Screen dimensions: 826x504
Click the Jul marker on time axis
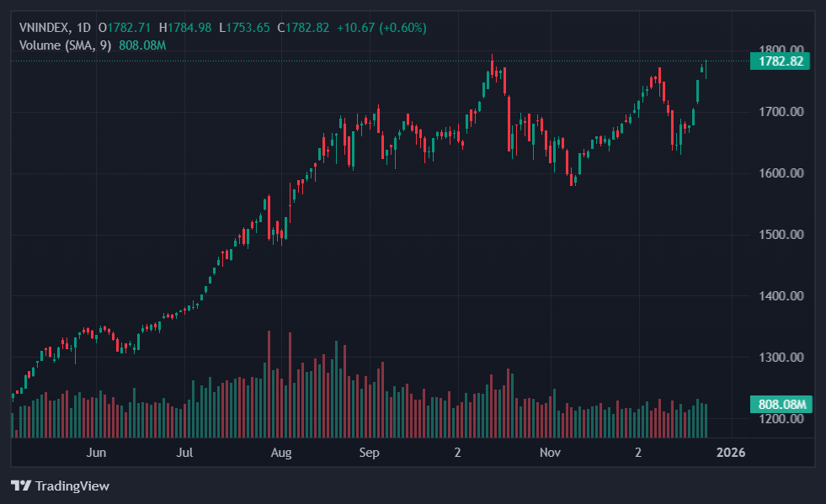185,453
